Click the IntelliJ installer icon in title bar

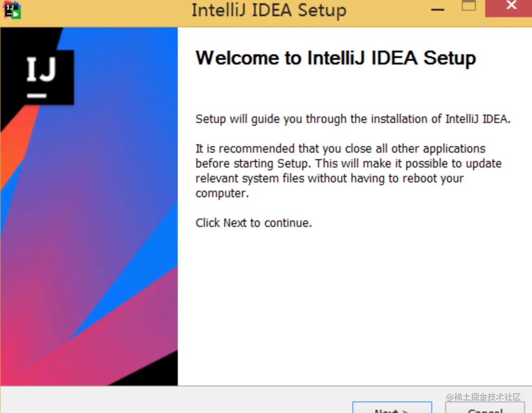tap(13, 10)
